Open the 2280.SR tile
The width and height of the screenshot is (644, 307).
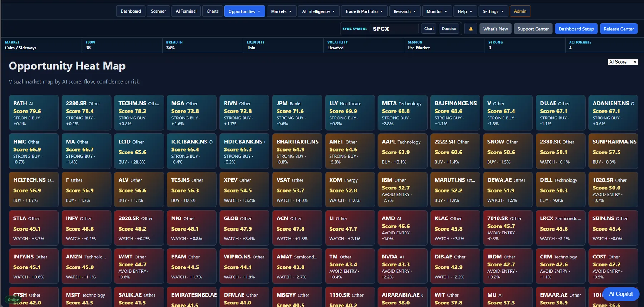point(86,113)
